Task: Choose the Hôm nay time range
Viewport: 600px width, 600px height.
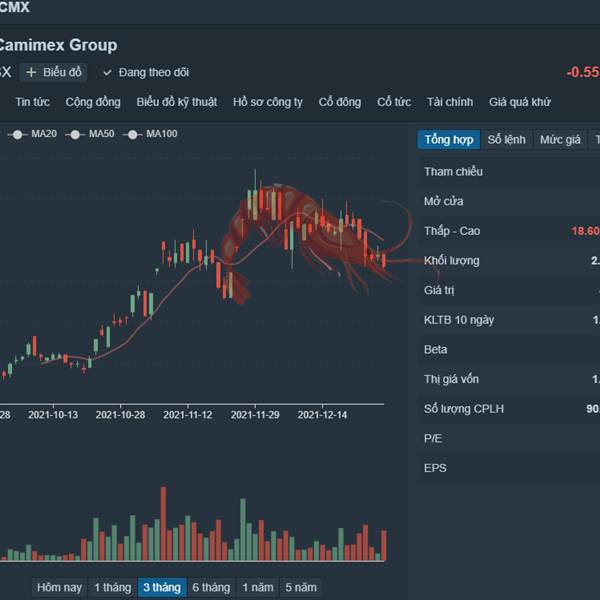Action: coord(60,587)
